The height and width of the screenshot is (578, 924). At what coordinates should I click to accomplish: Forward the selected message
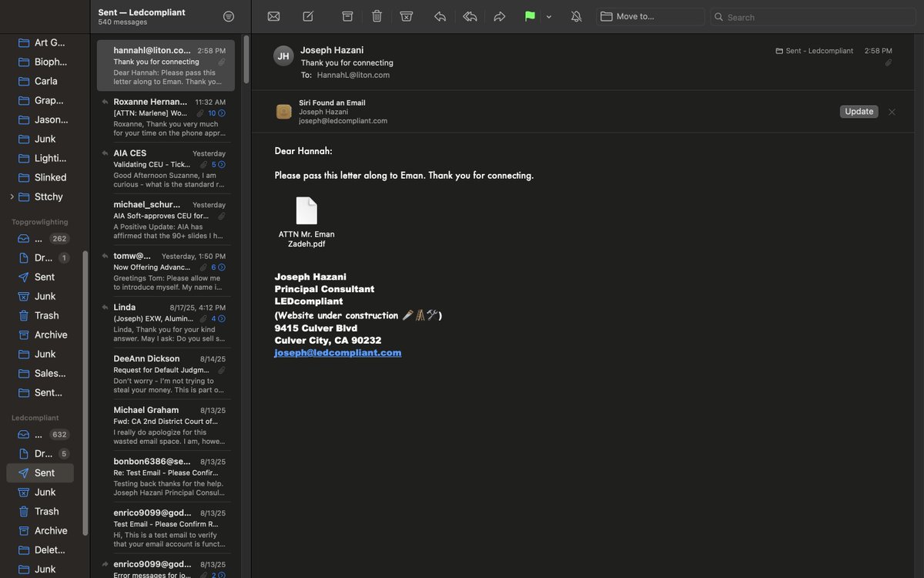tap(500, 16)
